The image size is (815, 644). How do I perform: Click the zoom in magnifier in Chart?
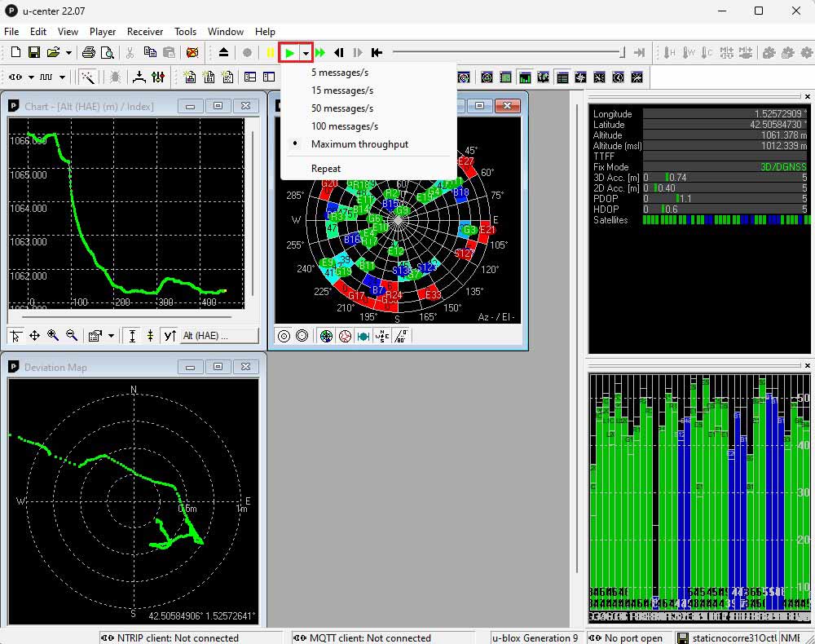tap(53, 336)
